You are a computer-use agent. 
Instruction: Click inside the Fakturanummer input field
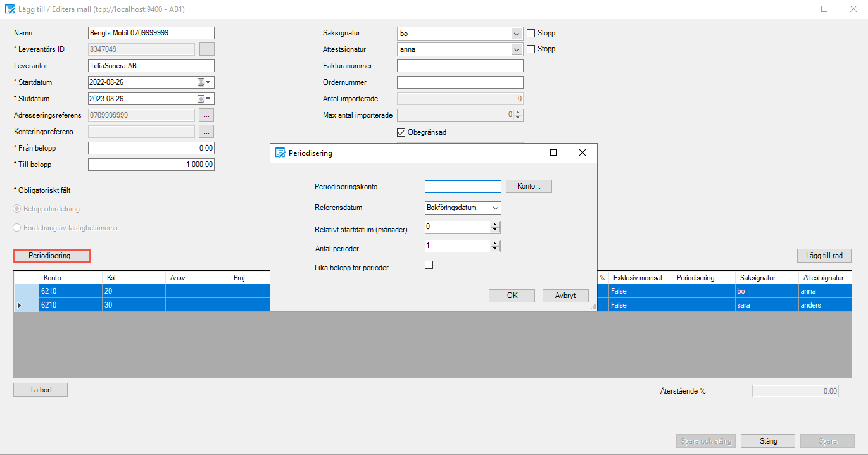click(460, 65)
